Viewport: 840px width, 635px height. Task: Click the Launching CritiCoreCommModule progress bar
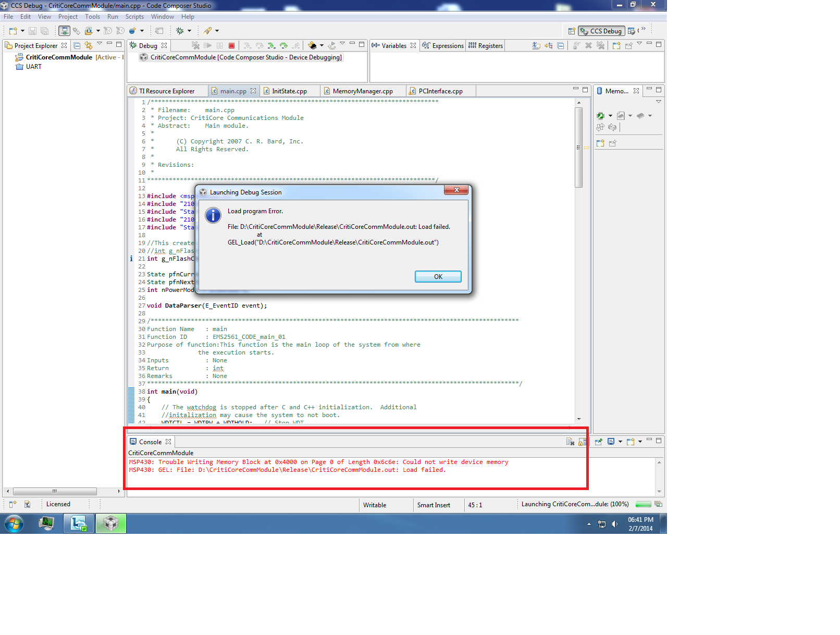(x=644, y=505)
